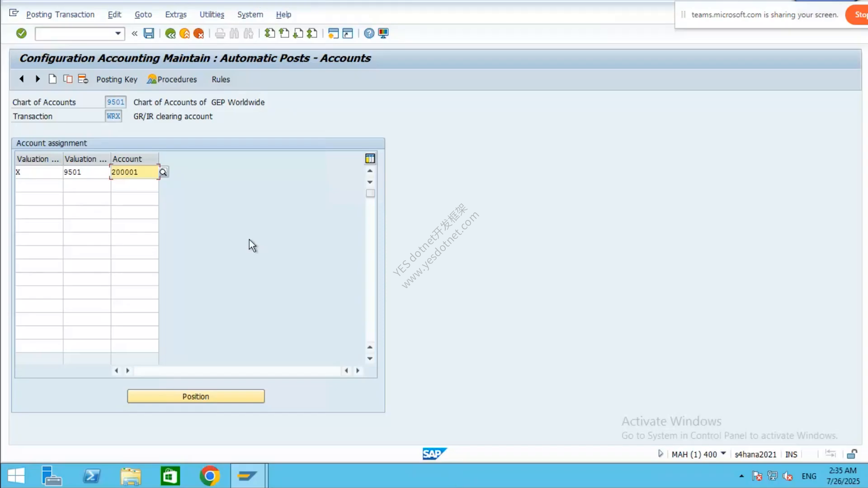Click the Create new page icon
This screenshot has width=868, height=488.
pos(52,79)
